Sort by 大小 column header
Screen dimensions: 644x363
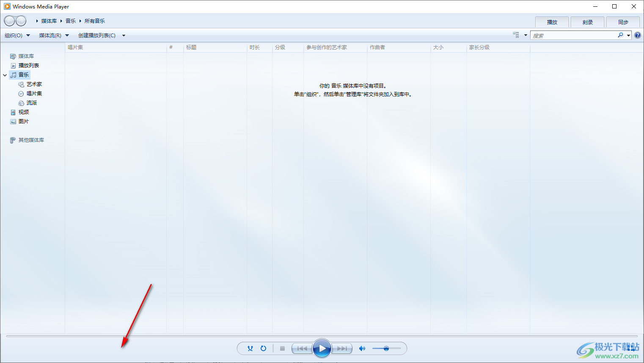pyautogui.click(x=449, y=47)
